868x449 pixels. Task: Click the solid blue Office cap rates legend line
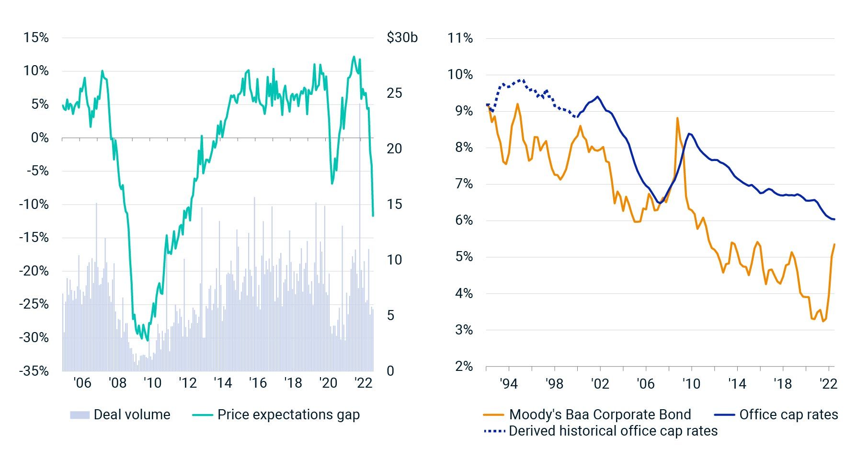724,415
